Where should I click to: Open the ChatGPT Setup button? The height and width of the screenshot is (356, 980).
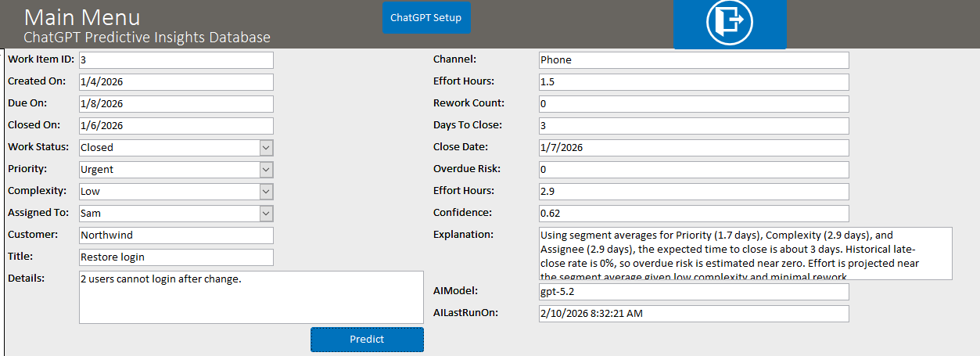click(426, 17)
